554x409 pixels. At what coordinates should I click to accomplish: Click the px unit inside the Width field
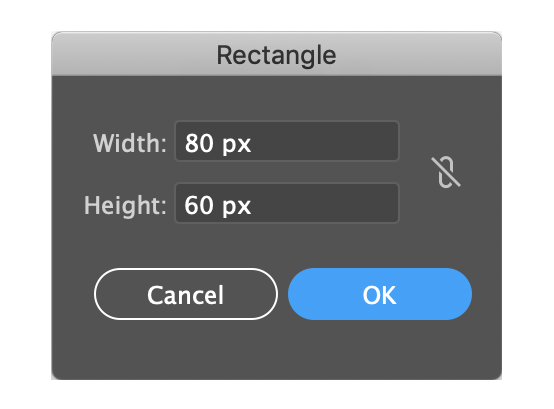tap(237, 145)
